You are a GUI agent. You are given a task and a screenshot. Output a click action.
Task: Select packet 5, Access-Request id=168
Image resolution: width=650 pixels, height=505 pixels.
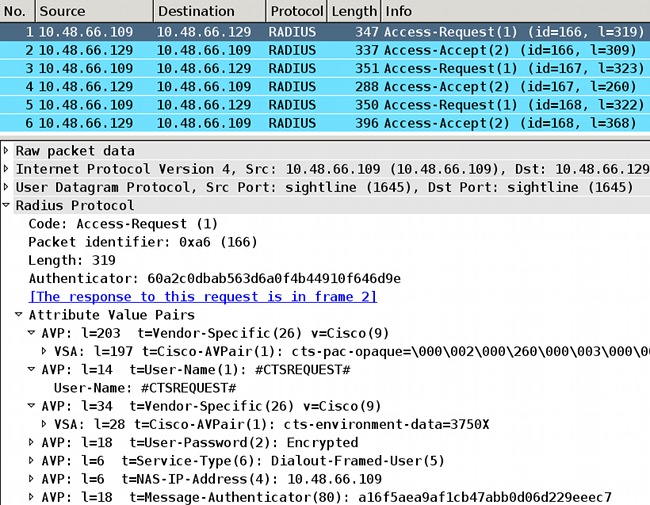tap(300, 104)
